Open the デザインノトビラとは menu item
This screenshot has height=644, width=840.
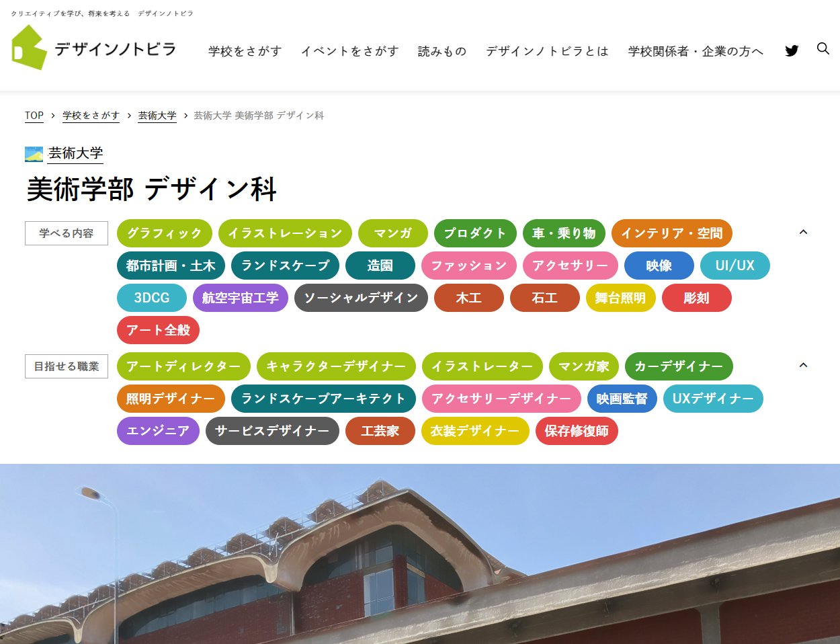[x=548, y=51]
